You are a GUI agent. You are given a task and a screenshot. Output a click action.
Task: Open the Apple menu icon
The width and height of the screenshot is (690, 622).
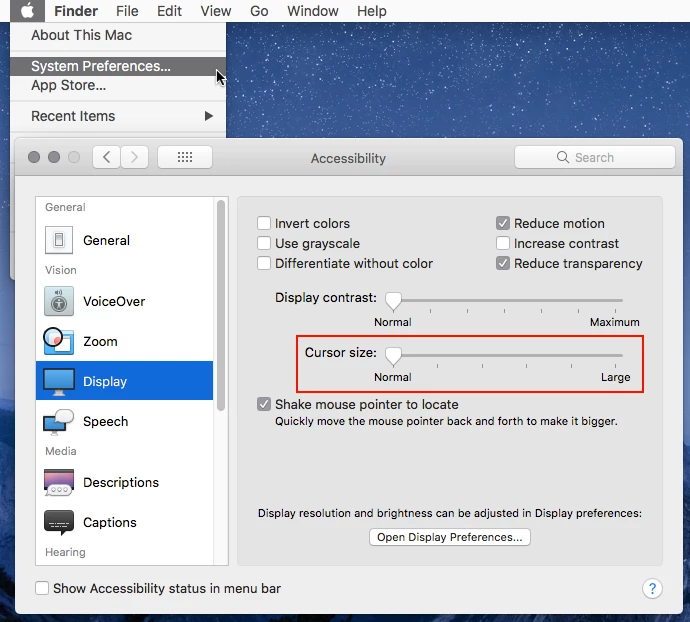point(27,11)
